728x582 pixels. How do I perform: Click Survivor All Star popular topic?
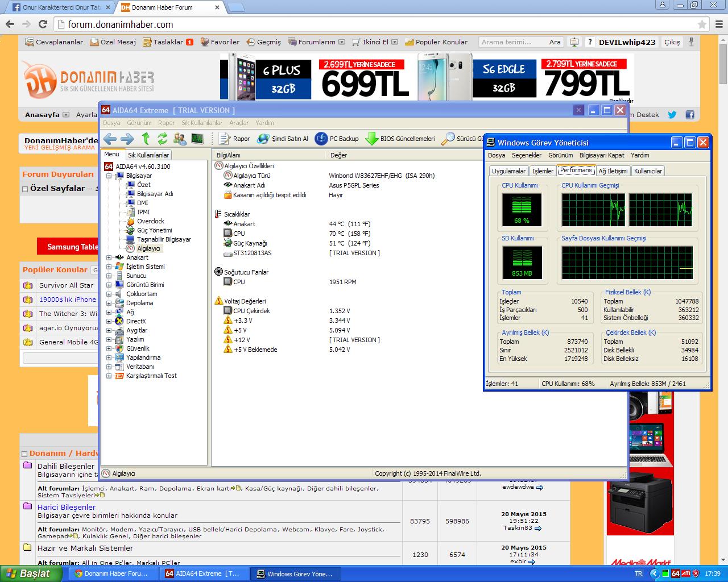(66, 285)
